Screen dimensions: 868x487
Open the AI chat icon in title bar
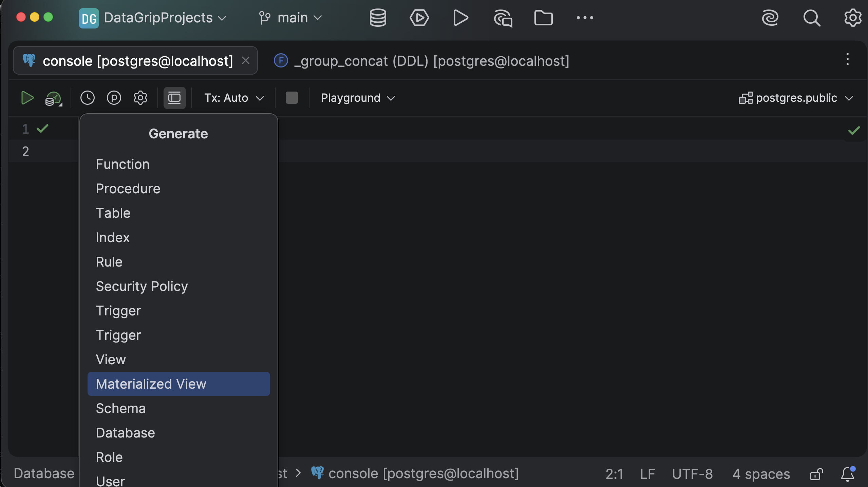coord(503,18)
